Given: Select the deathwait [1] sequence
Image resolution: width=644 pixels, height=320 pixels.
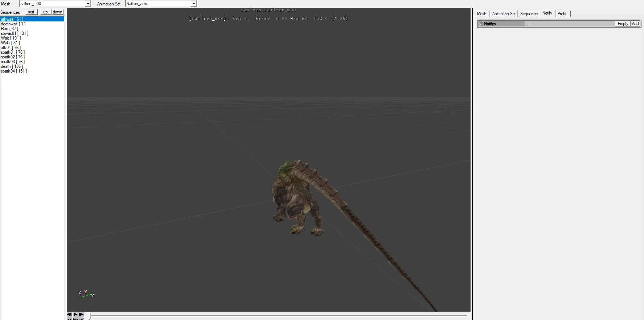Looking at the screenshot, I should pyautogui.click(x=13, y=24).
